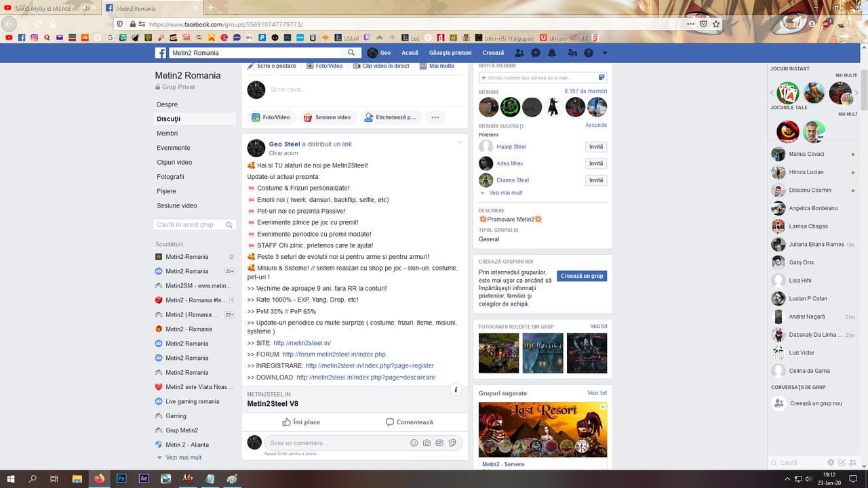Open Live gaming romania shortcut
The width and height of the screenshot is (868, 488).
(193, 401)
